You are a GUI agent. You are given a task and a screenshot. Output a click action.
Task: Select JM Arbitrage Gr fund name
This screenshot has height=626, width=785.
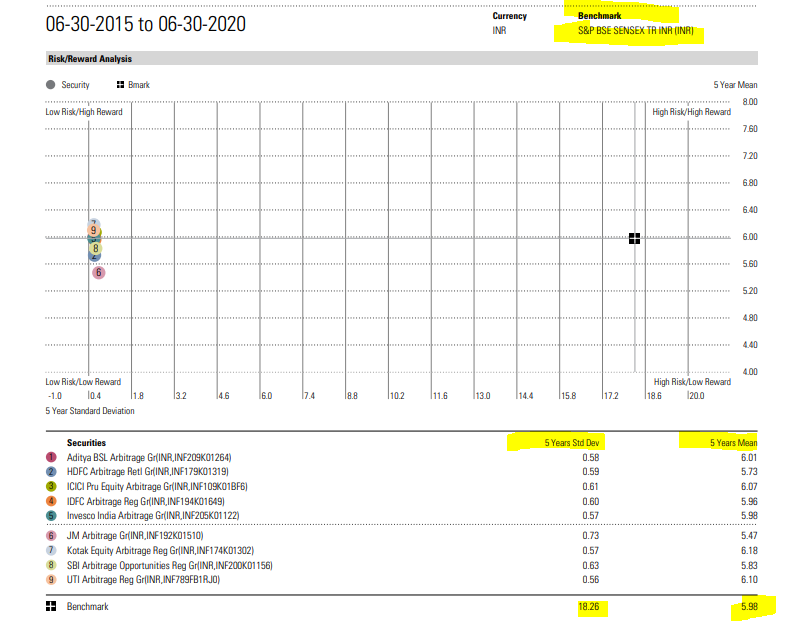click(135, 535)
